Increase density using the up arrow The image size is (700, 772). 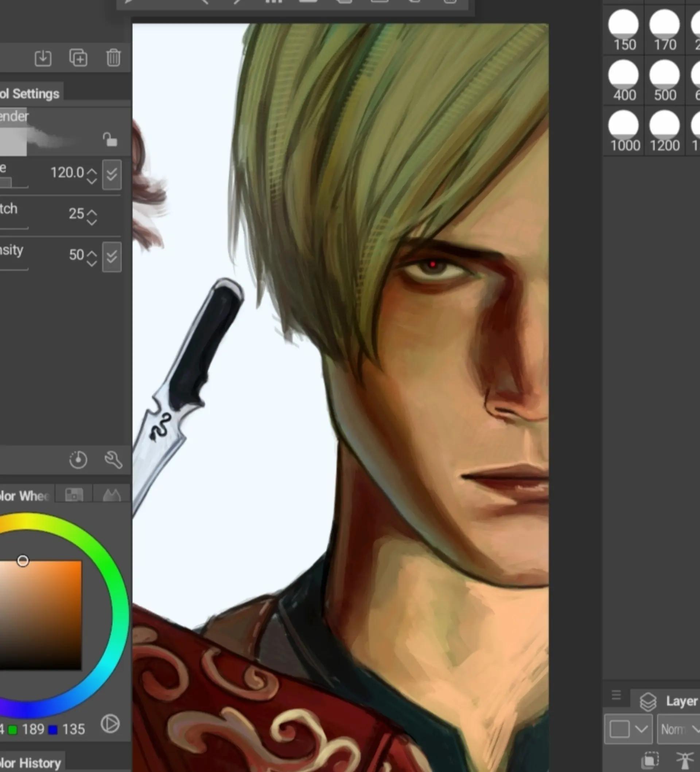pyautogui.click(x=92, y=254)
